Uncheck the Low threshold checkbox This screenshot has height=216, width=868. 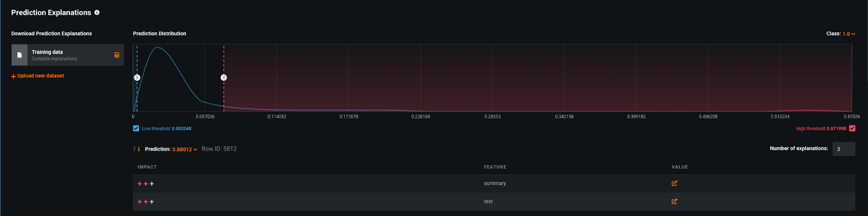pyautogui.click(x=136, y=129)
